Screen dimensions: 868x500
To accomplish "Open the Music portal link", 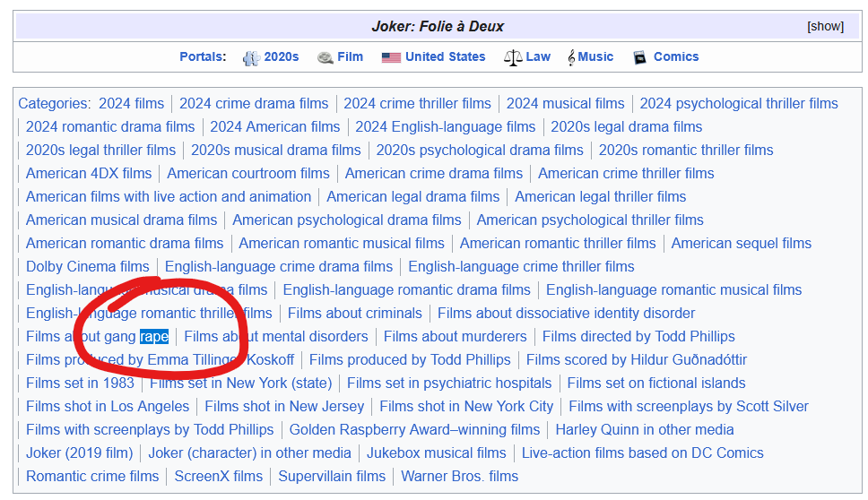I will [x=595, y=57].
